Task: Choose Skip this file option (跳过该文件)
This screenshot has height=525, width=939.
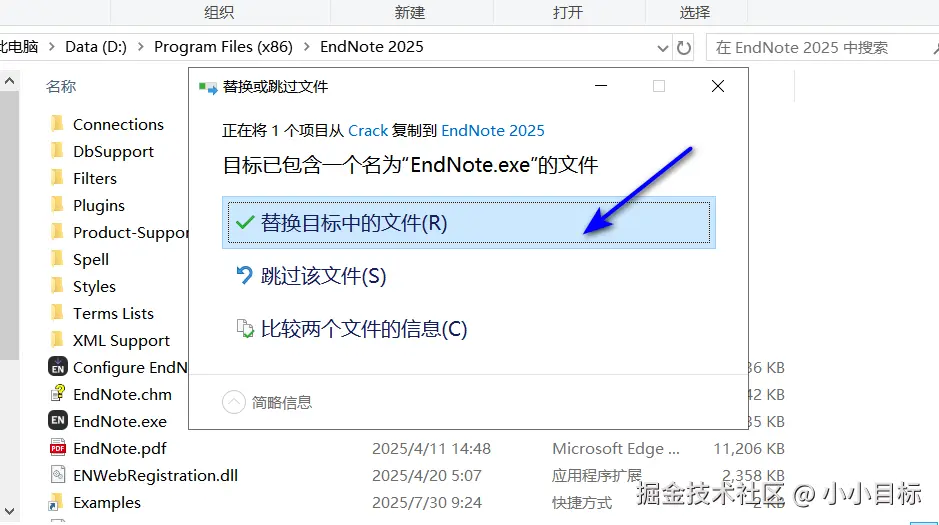Action: (323, 276)
